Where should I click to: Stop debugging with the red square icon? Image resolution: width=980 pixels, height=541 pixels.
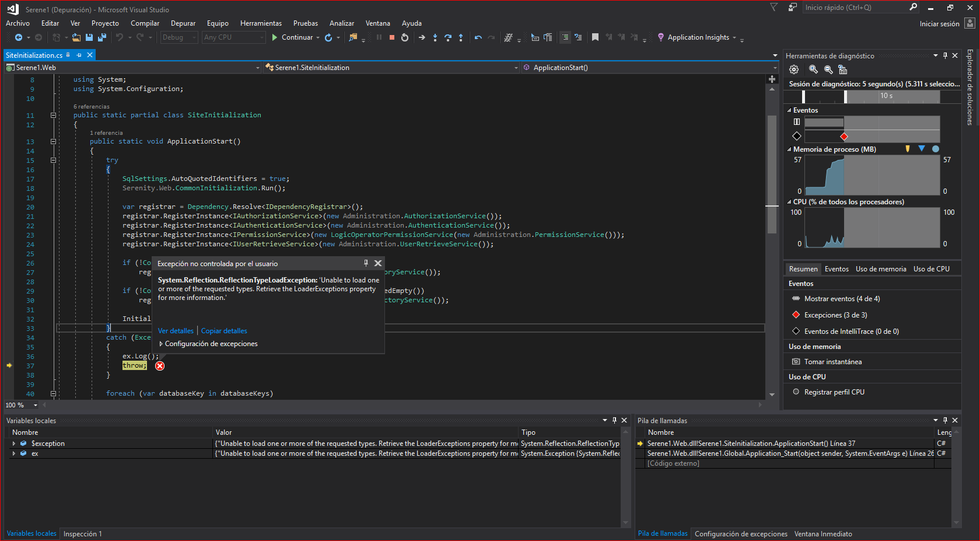[392, 37]
